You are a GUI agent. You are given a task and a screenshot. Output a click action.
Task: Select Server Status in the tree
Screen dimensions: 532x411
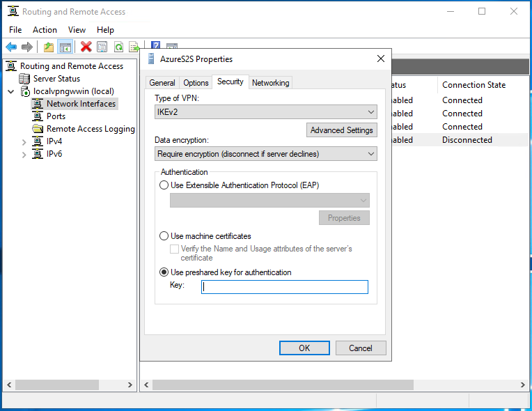pyautogui.click(x=56, y=79)
